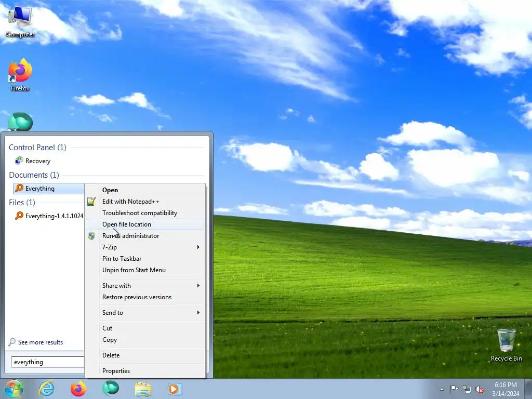Click the Control Panel (1) heading
This screenshot has height=399, width=532.
(x=37, y=148)
